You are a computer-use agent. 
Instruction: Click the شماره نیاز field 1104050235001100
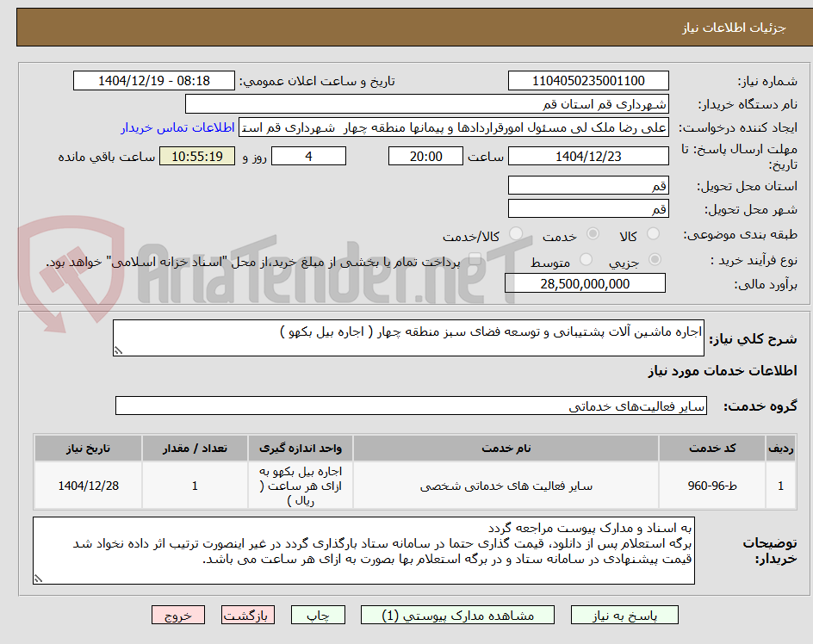pyautogui.click(x=588, y=81)
